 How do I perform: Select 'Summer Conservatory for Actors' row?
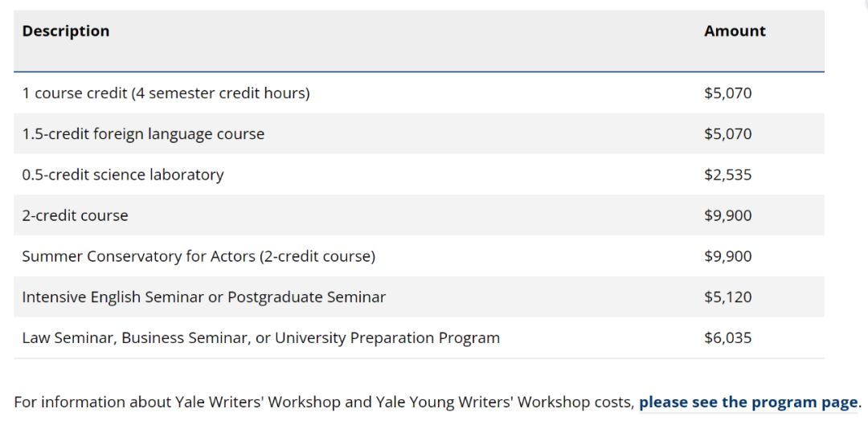(419, 256)
